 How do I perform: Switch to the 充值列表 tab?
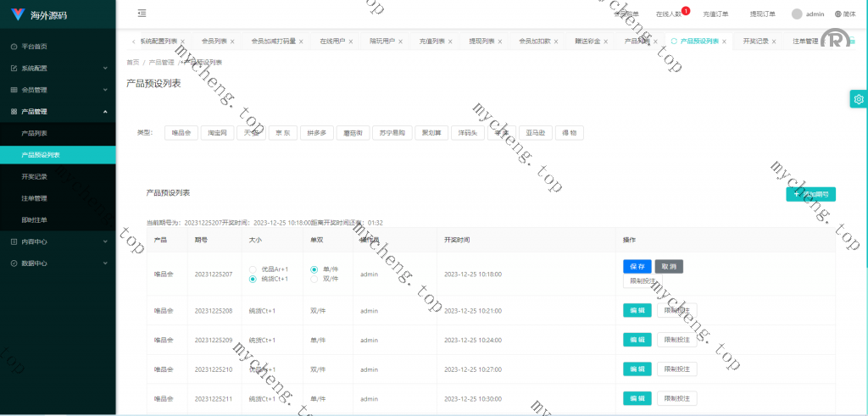[x=431, y=42]
